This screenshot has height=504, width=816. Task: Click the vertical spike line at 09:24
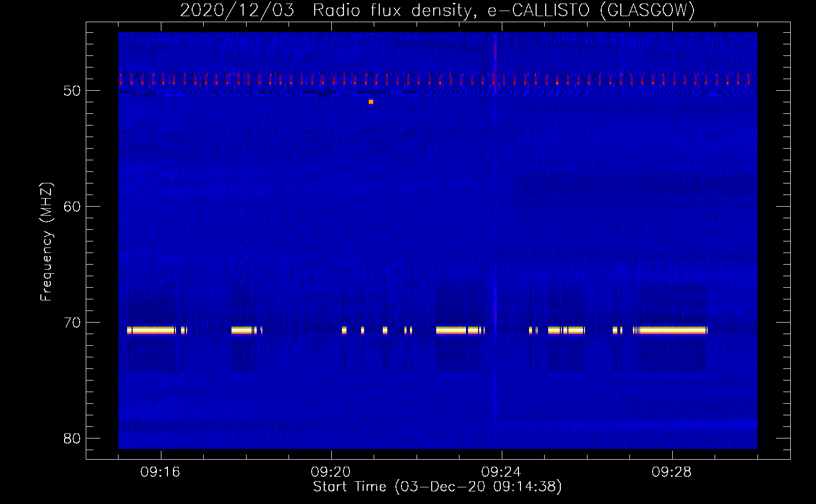click(x=495, y=227)
